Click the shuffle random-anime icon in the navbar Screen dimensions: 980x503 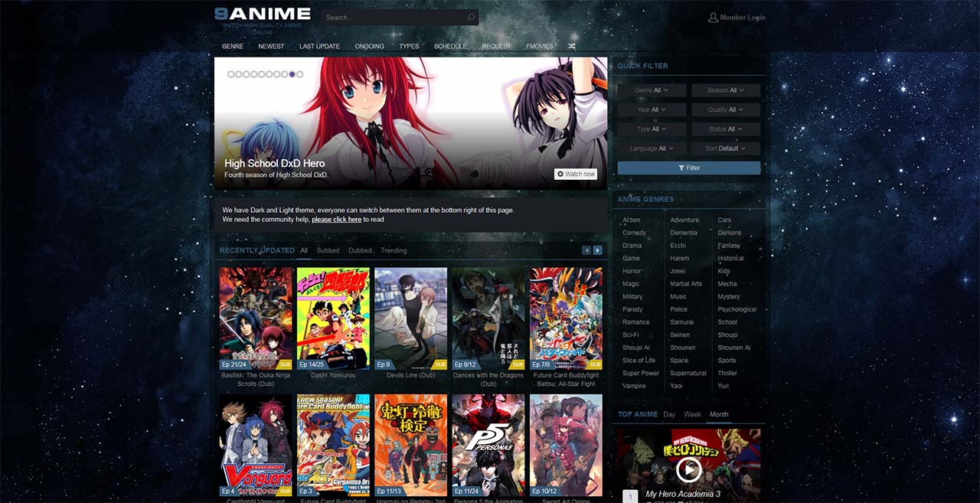point(571,46)
